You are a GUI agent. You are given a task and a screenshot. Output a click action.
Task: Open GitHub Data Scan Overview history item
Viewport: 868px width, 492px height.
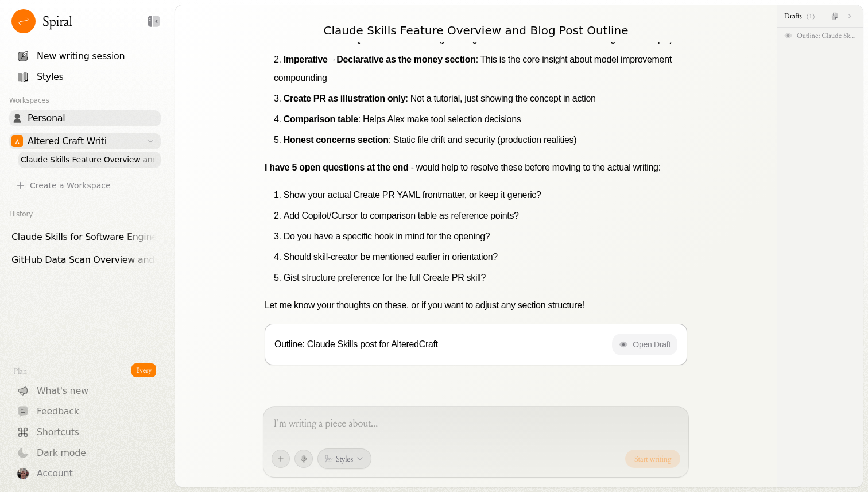(x=83, y=260)
